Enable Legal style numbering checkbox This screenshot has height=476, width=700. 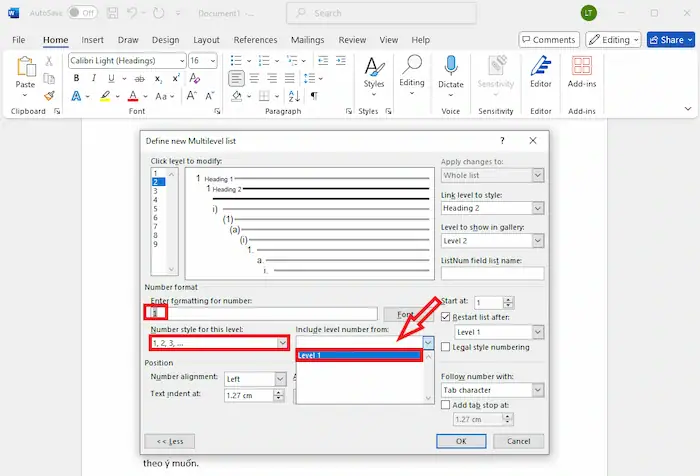point(446,347)
